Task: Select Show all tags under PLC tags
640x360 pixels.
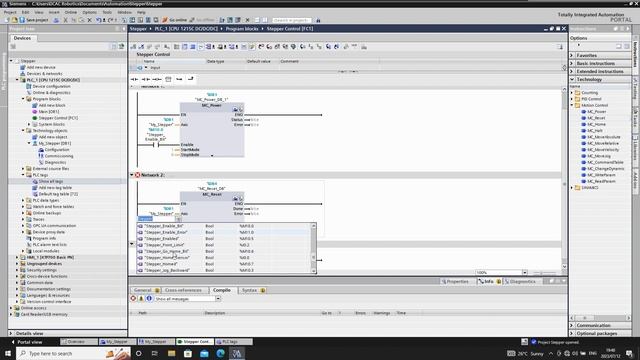Action: 51,181
